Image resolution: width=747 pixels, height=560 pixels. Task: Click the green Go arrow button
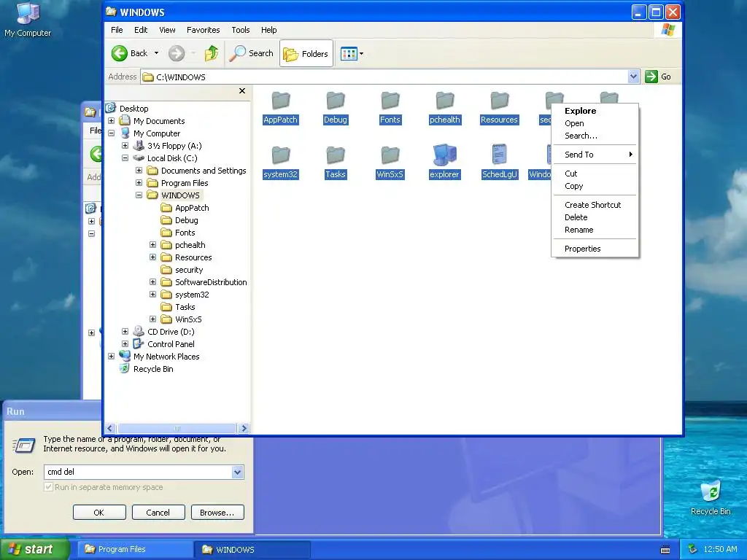(651, 77)
